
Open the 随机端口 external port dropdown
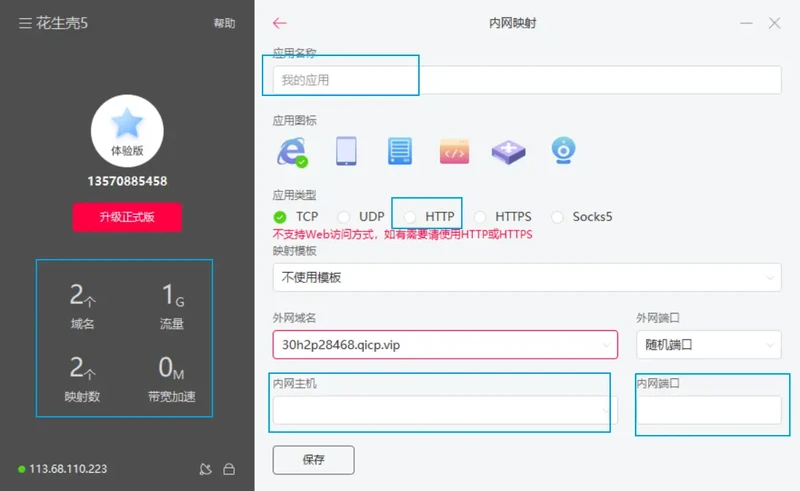(x=709, y=345)
